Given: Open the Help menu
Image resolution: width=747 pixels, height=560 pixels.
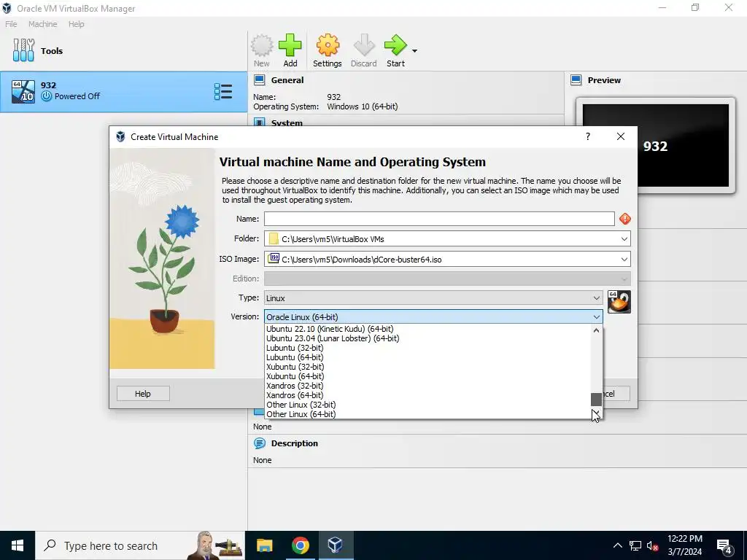Looking at the screenshot, I should tap(76, 24).
